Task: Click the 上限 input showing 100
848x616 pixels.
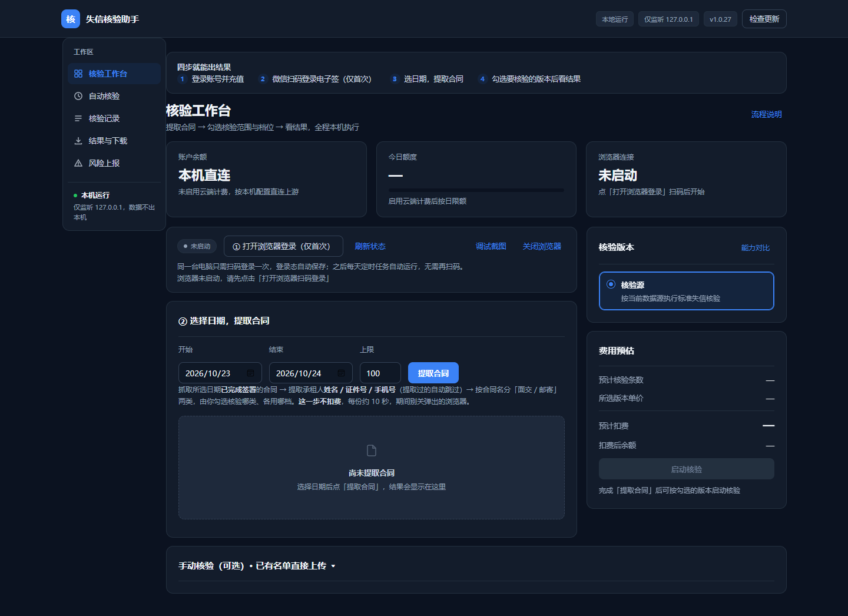Action: coord(380,373)
